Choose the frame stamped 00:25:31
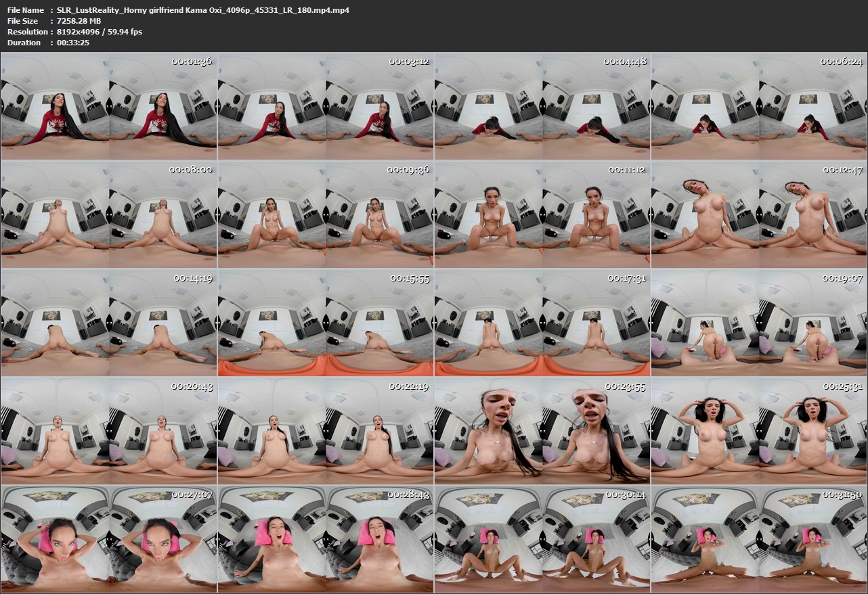868x594 pixels. [759, 431]
